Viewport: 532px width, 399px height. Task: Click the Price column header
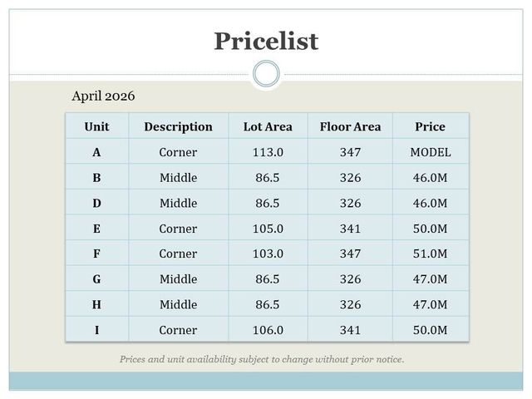click(x=431, y=126)
